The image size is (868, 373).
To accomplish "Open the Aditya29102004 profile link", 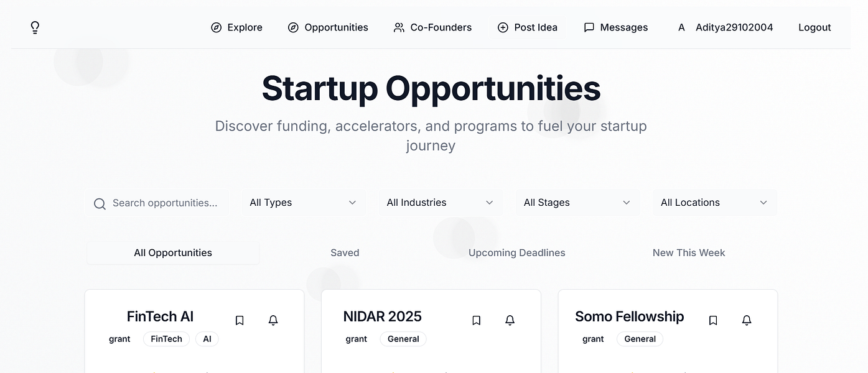I will [734, 27].
